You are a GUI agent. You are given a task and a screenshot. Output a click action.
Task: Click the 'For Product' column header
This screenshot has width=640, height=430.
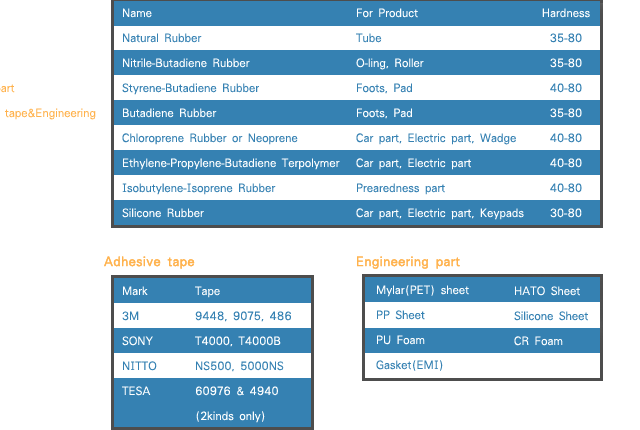tap(387, 13)
